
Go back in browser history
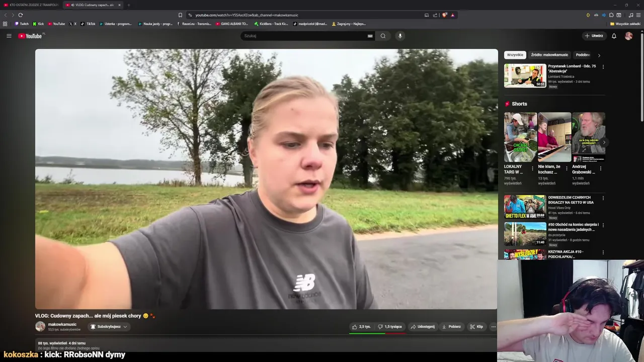6,15
